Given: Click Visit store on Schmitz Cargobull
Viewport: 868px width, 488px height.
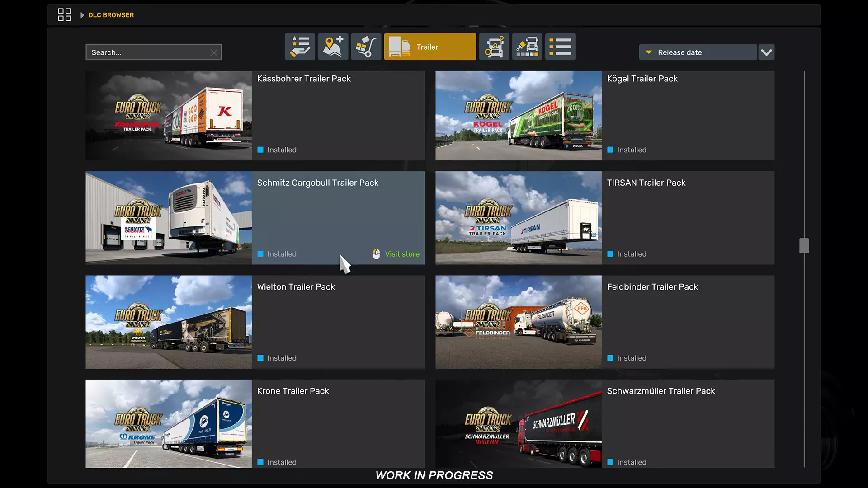Looking at the screenshot, I should tap(401, 254).
